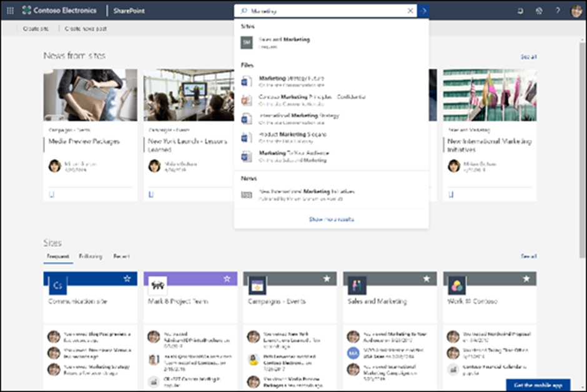Toggle the star on Sales and Marketing card

[x=428, y=278]
